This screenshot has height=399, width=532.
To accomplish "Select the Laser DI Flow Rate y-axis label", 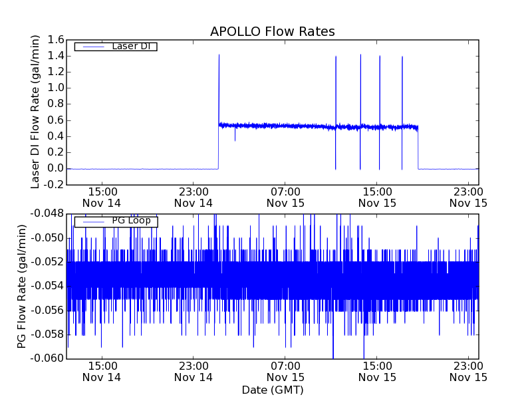I will pyautogui.click(x=36, y=112).
